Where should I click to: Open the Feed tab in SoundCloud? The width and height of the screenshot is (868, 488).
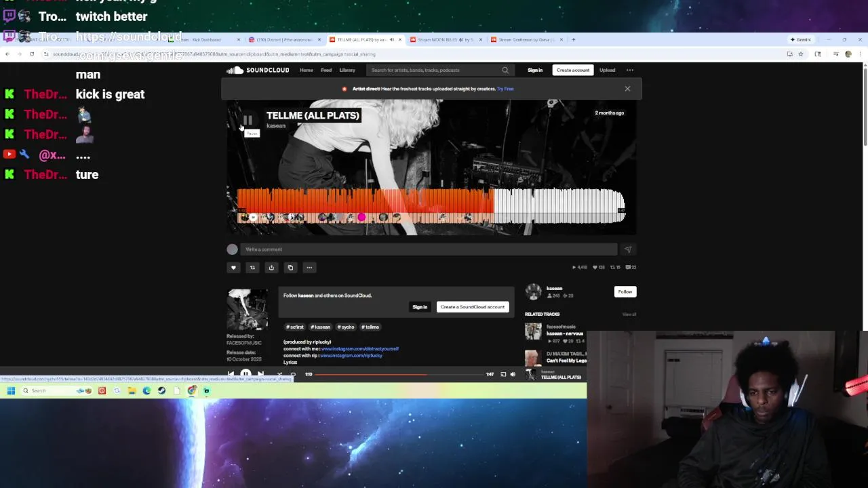click(326, 70)
